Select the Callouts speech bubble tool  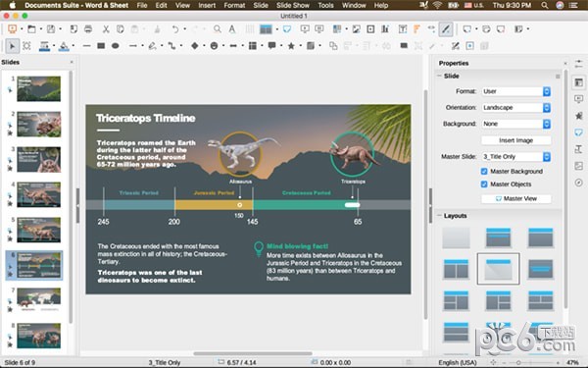[x=271, y=46]
